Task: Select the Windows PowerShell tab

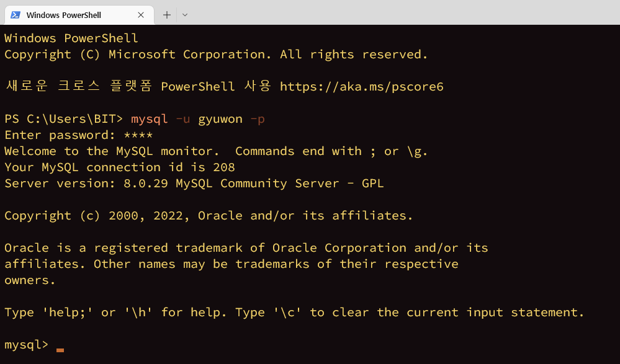Action: (79, 15)
